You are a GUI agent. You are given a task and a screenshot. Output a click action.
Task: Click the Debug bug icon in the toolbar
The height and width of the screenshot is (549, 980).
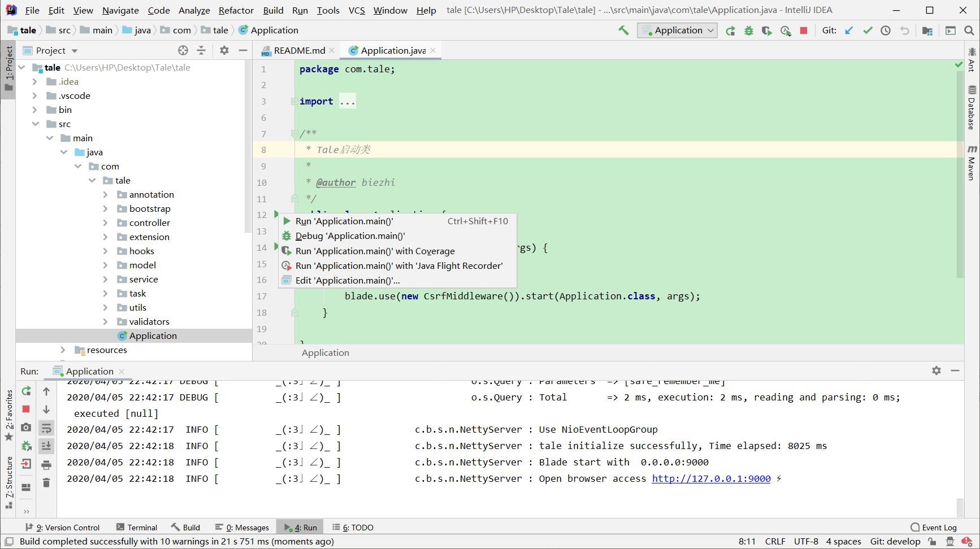tap(748, 30)
